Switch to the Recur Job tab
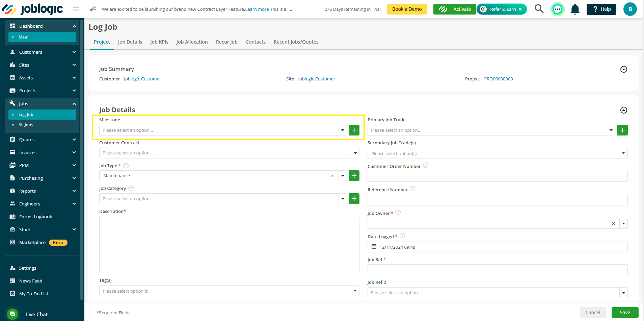This screenshot has width=644, height=321. (x=227, y=42)
